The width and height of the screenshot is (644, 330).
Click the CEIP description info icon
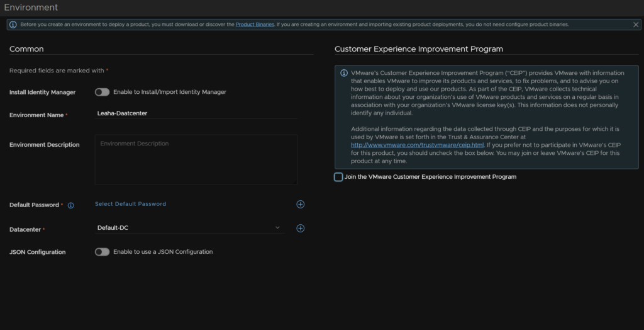[x=344, y=73]
